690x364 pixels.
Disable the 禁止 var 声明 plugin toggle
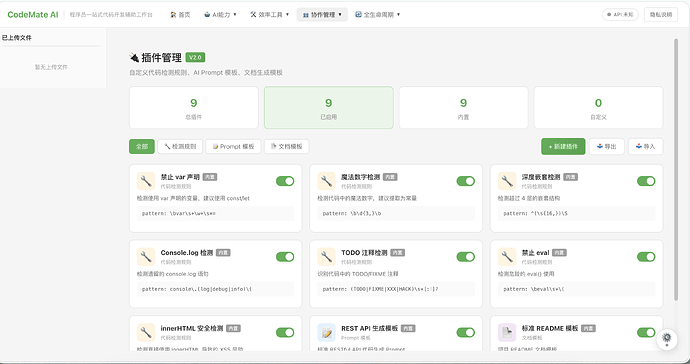[285, 181]
